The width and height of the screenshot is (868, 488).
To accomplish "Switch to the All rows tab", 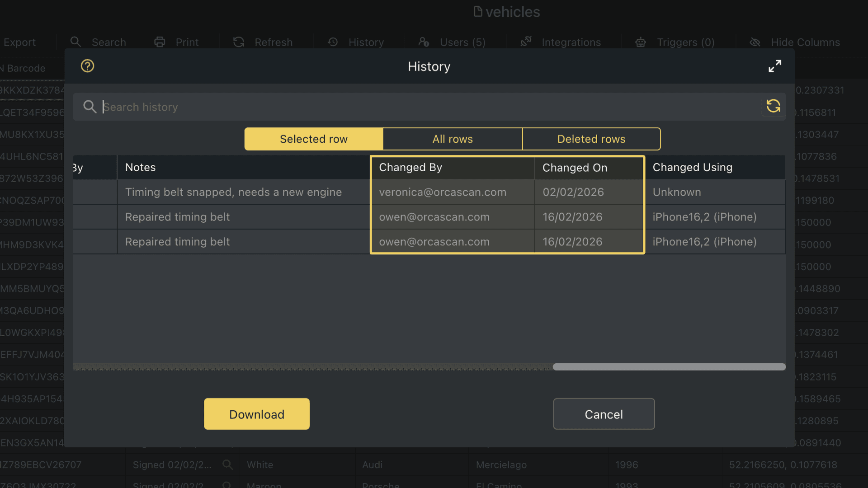I will [453, 139].
